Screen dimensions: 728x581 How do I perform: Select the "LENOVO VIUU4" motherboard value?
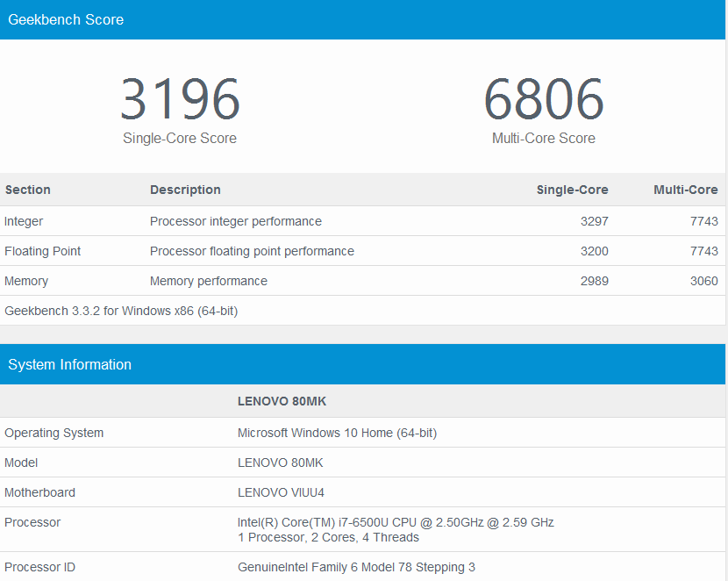pyautogui.click(x=281, y=492)
